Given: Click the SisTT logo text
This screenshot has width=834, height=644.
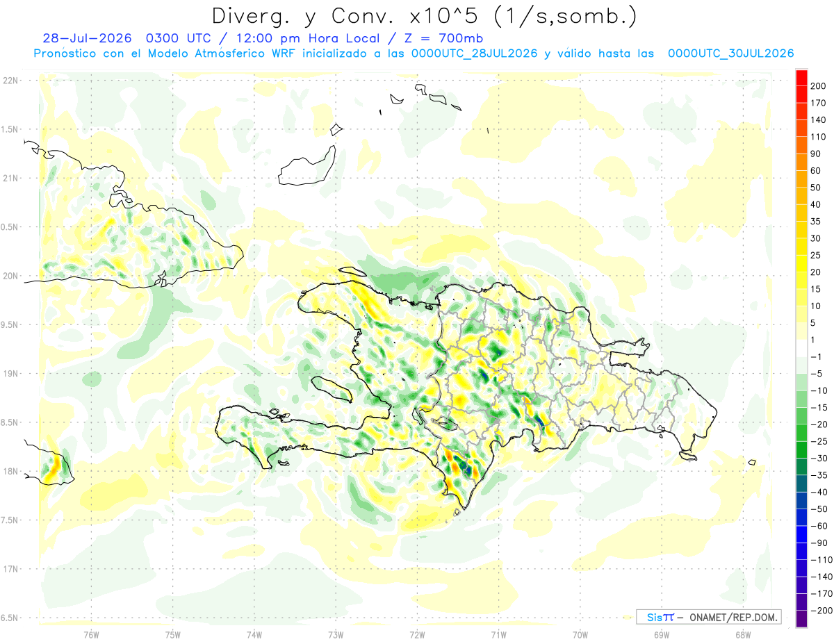Looking at the screenshot, I should (x=660, y=618).
